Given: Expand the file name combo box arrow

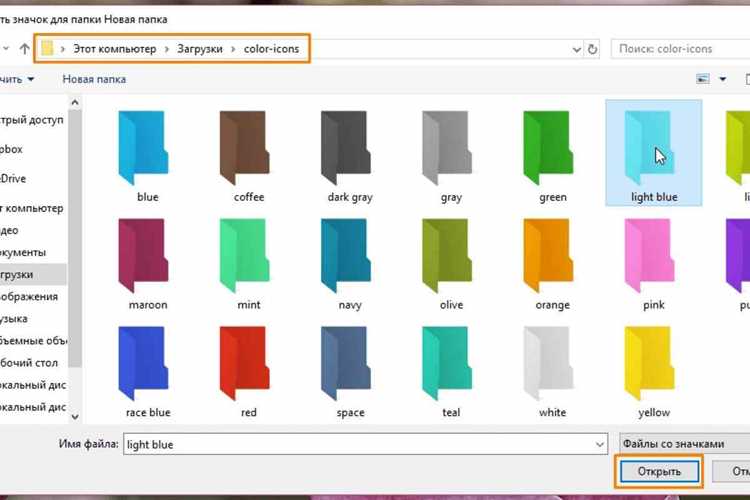Looking at the screenshot, I should (600, 444).
